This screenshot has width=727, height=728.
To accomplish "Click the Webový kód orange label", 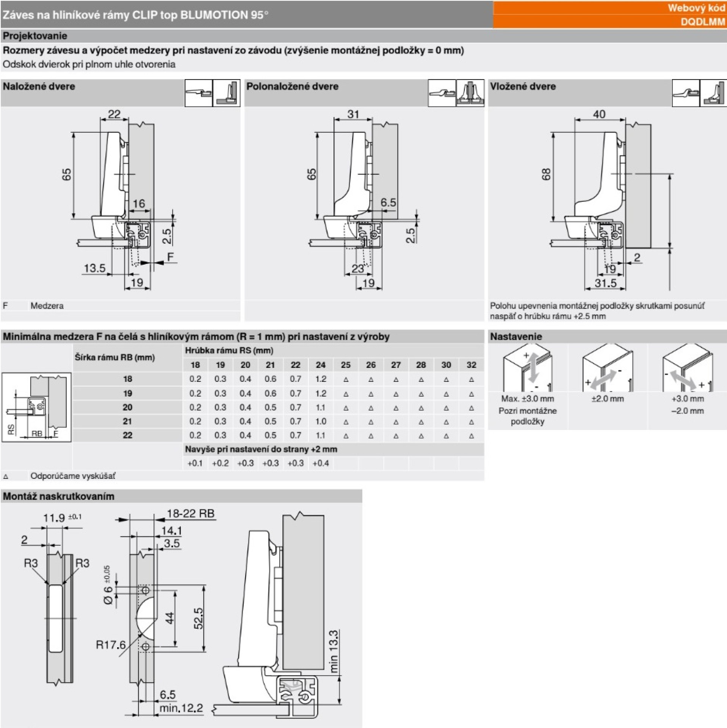I will (x=696, y=8).
